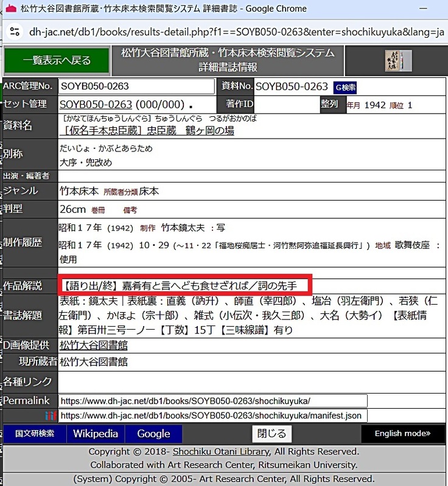Click the blue G検索 badge

345,87
